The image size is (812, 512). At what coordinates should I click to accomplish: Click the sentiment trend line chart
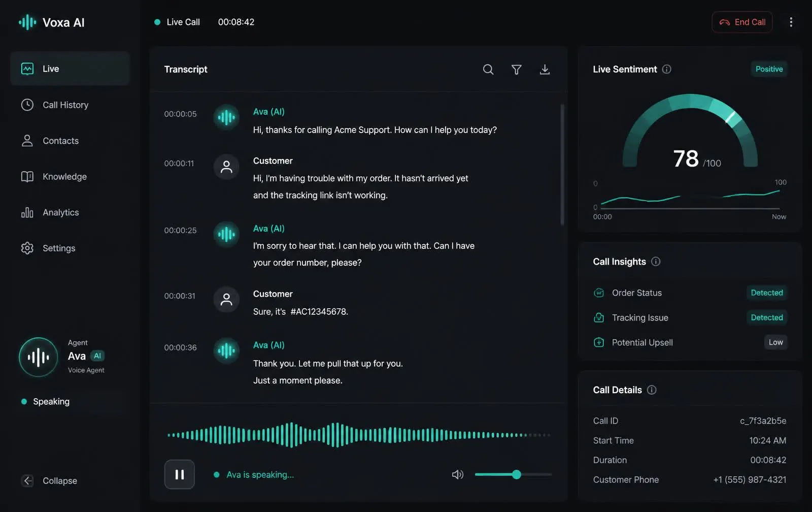pyautogui.click(x=690, y=199)
